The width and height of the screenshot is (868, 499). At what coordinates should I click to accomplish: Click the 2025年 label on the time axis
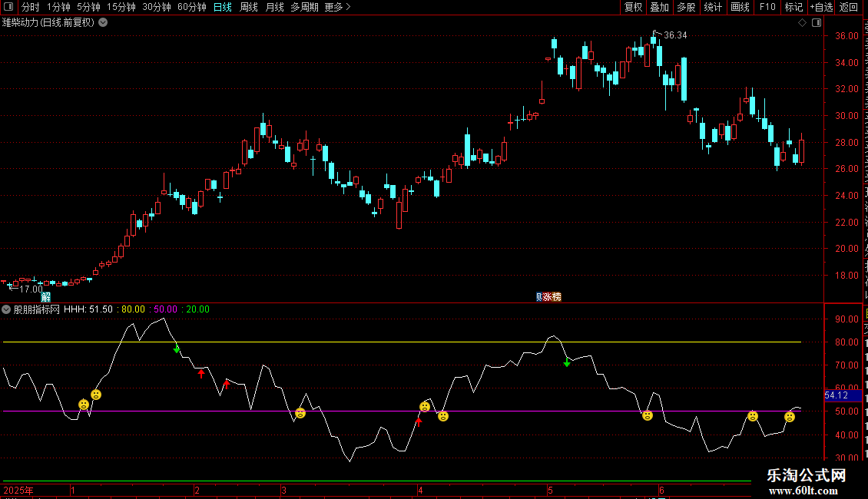coord(18,490)
